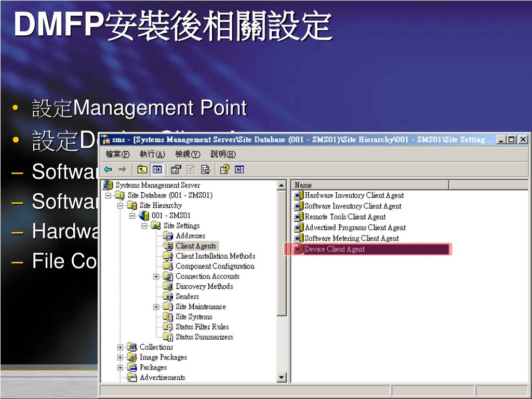Click tree scrollbar down arrow

[x=282, y=377]
